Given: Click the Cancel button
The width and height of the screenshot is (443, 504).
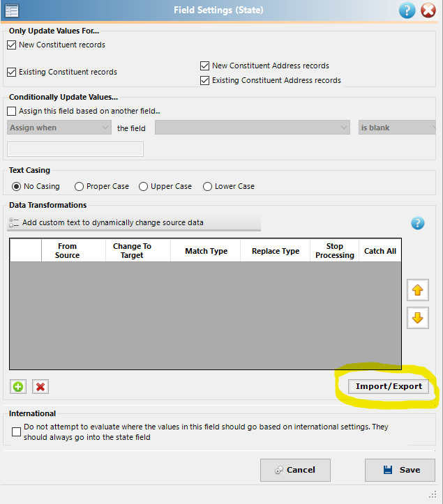Looking at the screenshot, I should [x=295, y=470].
